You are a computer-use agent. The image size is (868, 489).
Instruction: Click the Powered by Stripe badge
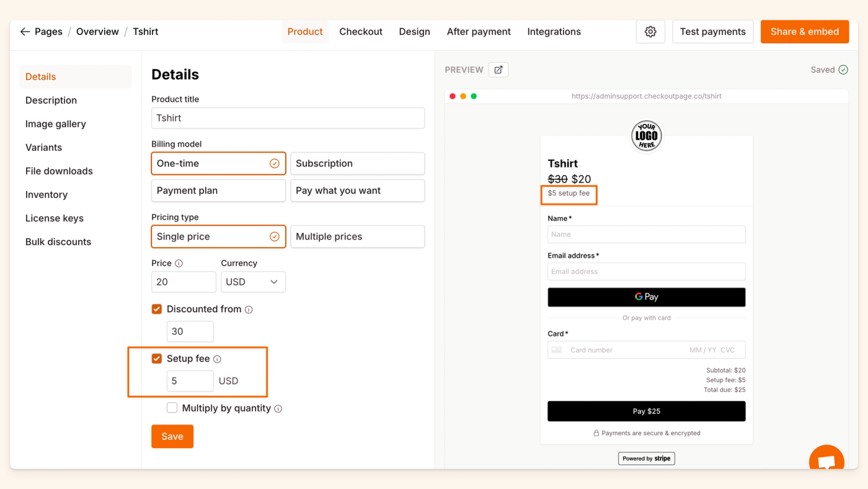click(x=647, y=459)
